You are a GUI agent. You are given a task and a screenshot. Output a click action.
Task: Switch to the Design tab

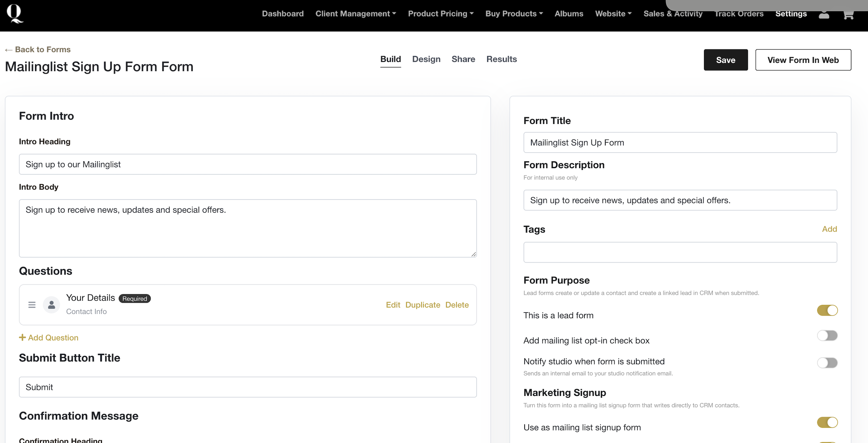click(426, 59)
